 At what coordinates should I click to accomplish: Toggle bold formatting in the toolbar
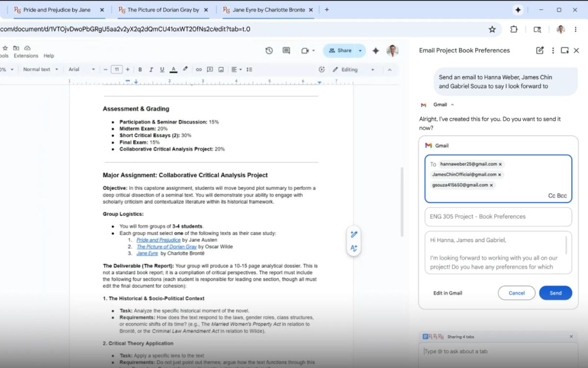(x=141, y=69)
